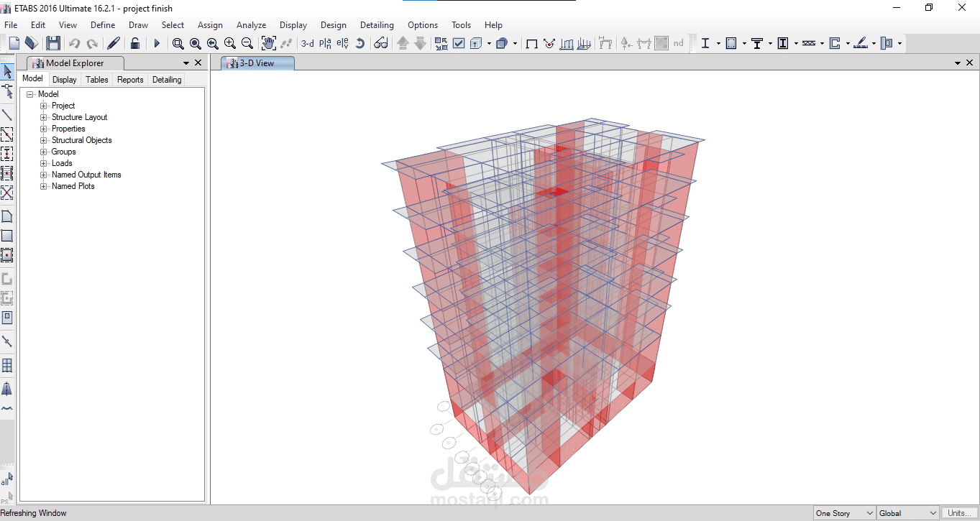Collapse the Model root node
Image resolution: width=980 pixels, height=521 pixels.
point(30,94)
